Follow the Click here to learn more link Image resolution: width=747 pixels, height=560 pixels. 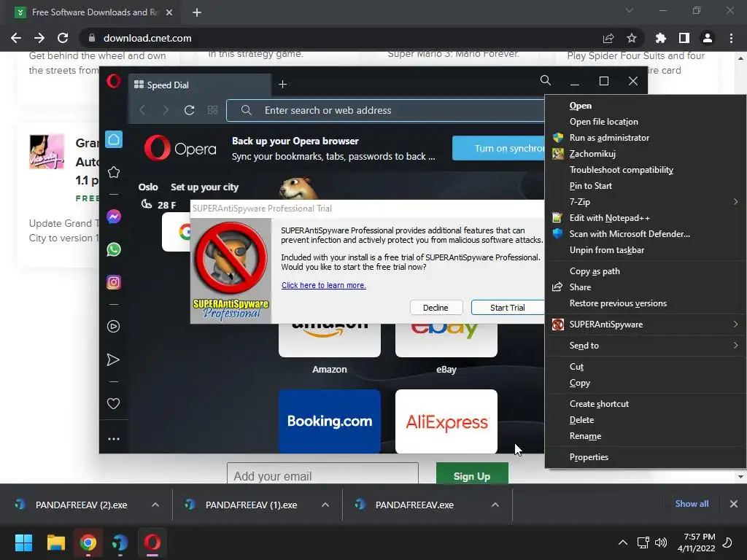tap(323, 285)
